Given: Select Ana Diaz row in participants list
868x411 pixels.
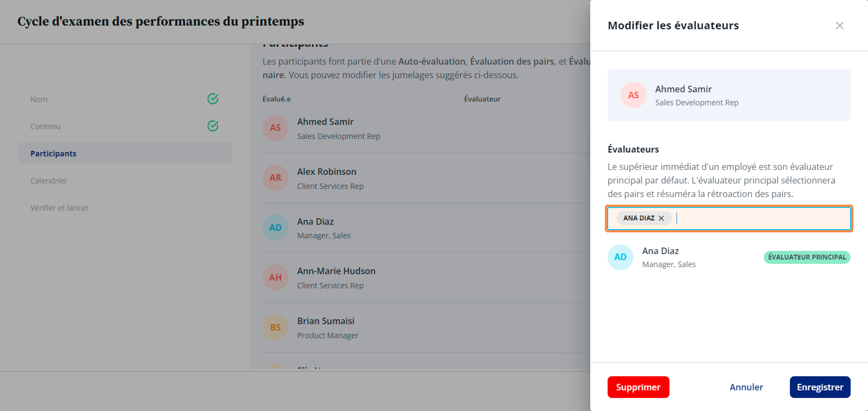Looking at the screenshot, I should [426, 227].
